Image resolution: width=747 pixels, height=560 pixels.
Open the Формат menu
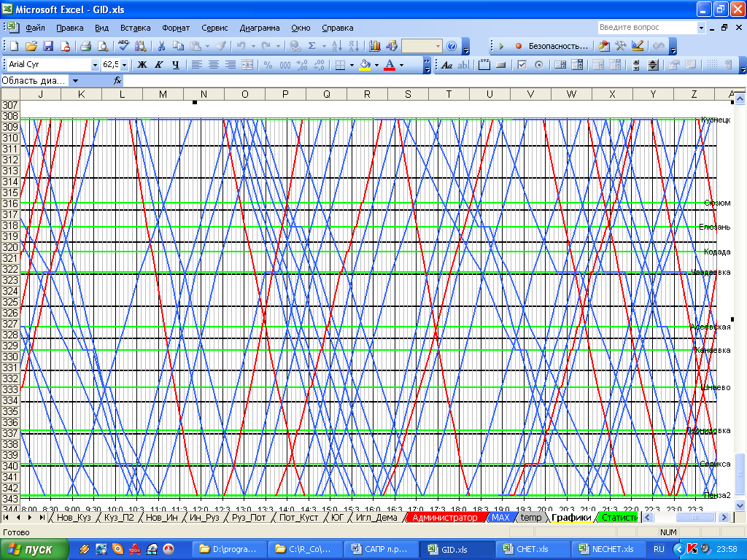[176, 28]
